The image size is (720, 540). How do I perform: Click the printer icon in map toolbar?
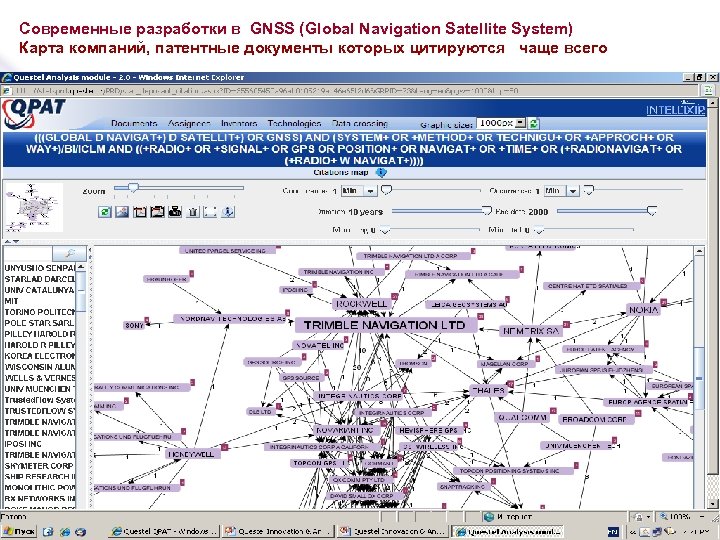point(175,212)
